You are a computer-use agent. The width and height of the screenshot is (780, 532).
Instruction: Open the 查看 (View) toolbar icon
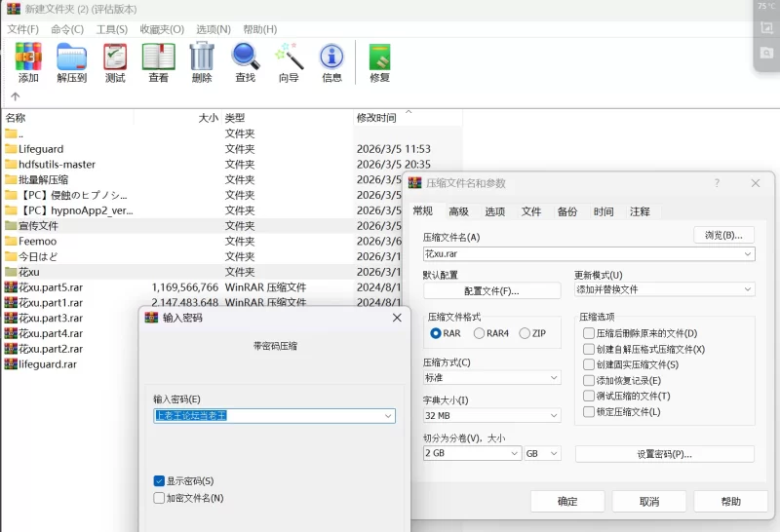158,61
